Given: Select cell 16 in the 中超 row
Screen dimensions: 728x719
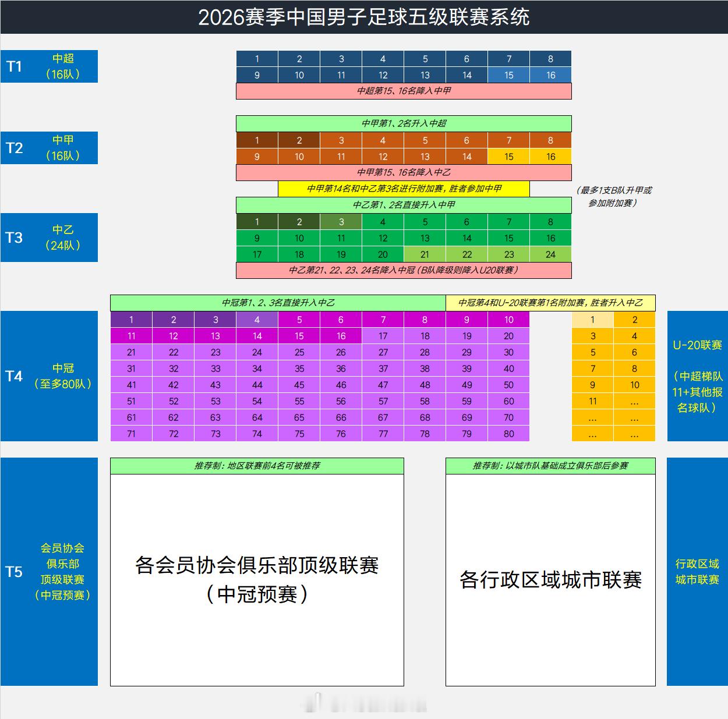Looking at the screenshot, I should click(550, 75).
